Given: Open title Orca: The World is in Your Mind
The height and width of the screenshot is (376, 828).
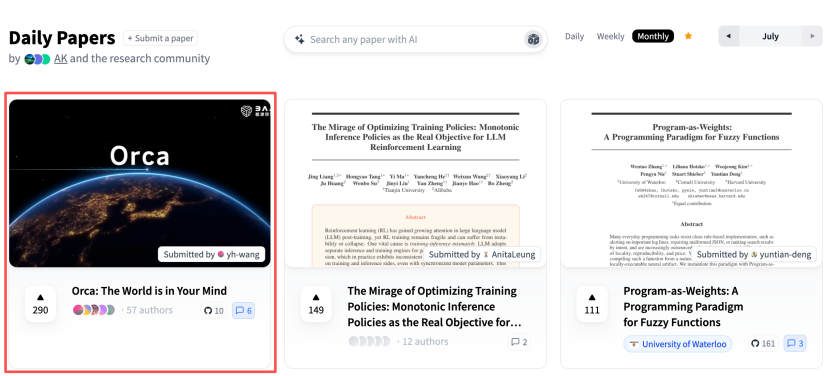Looking at the screenshot, I should click(x=149, y=291).
